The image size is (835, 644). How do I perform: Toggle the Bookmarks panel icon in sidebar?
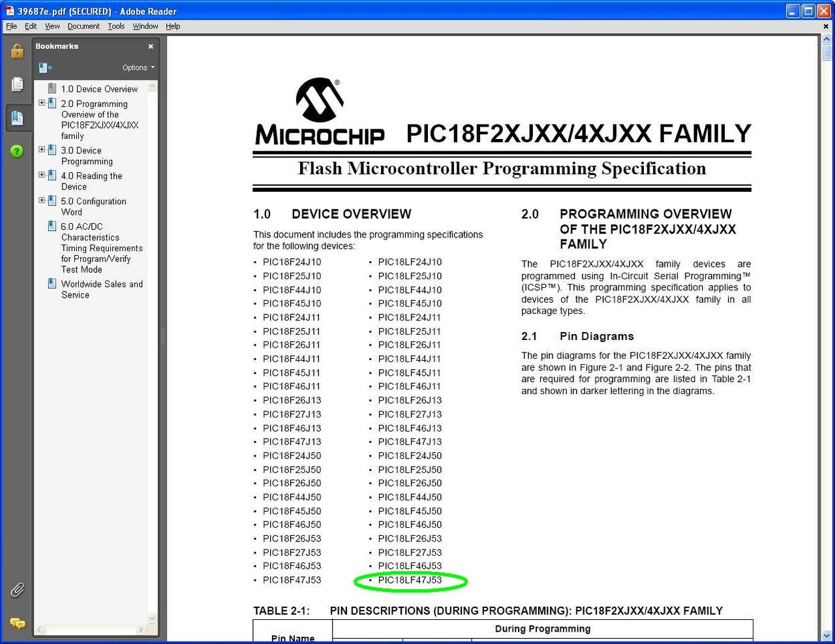pos(17,118)
